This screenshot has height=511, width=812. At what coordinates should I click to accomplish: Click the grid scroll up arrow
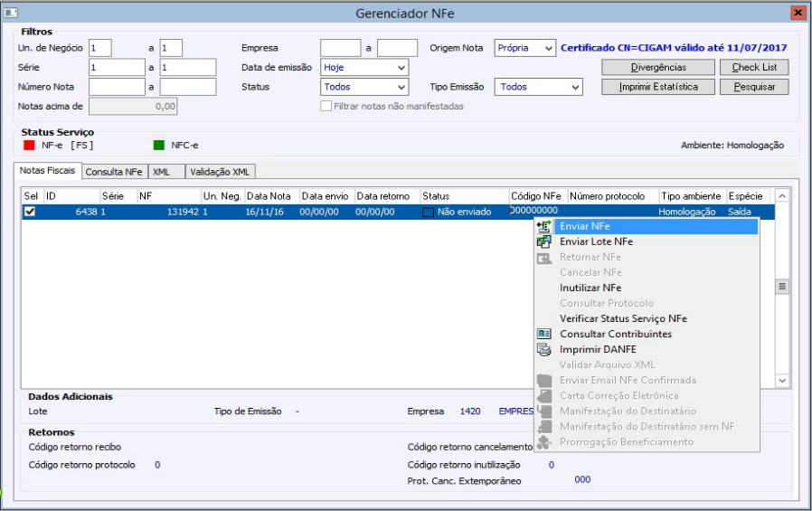click(782, 195)
